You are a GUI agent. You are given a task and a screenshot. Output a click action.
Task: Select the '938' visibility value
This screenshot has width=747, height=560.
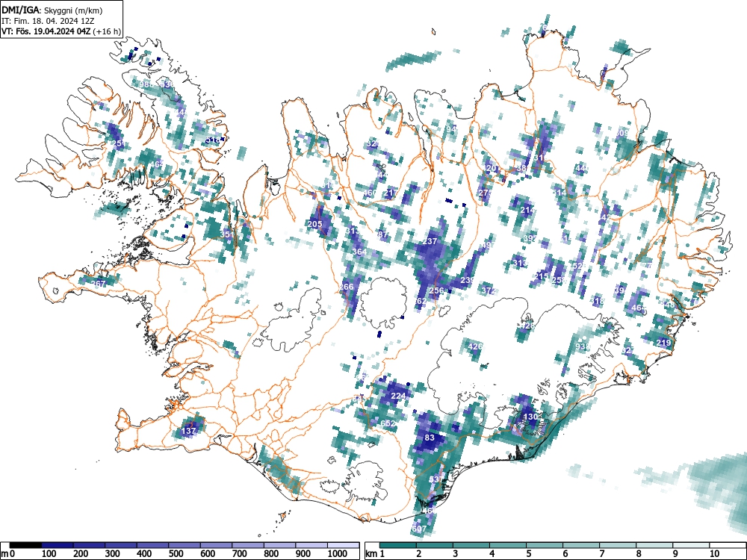[x=582, y=346]
